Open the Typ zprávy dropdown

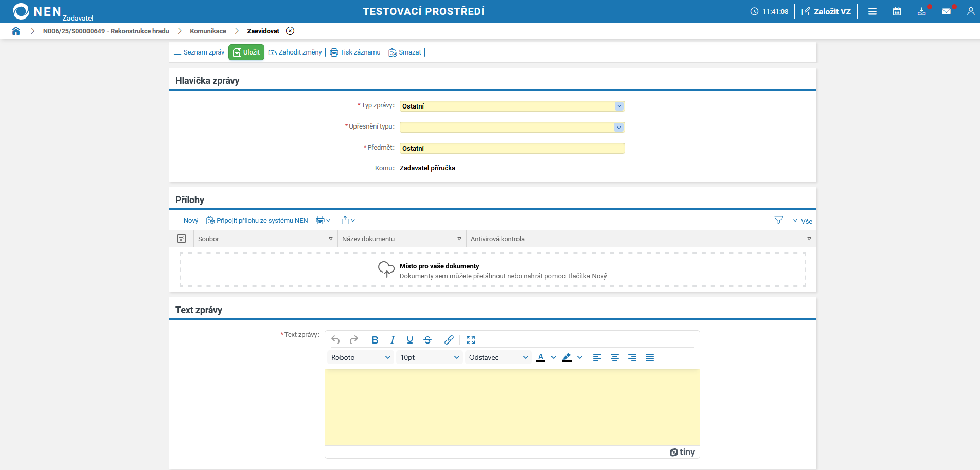(619, 106)
